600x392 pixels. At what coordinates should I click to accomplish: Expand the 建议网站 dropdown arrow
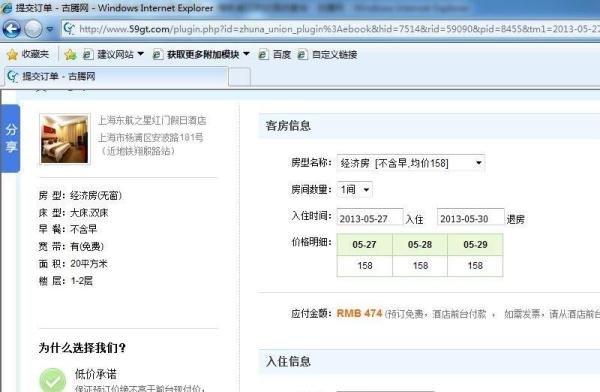coord(140,54)
